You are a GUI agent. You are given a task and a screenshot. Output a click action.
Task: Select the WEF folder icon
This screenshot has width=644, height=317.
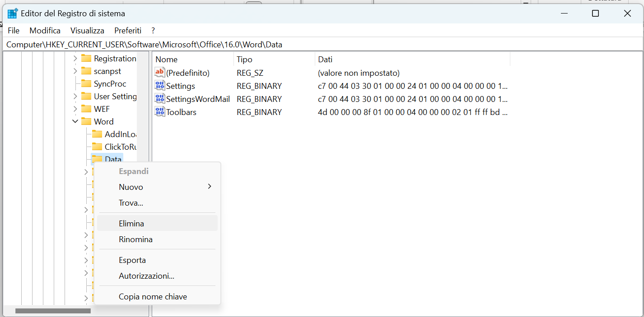click(86, 109)
